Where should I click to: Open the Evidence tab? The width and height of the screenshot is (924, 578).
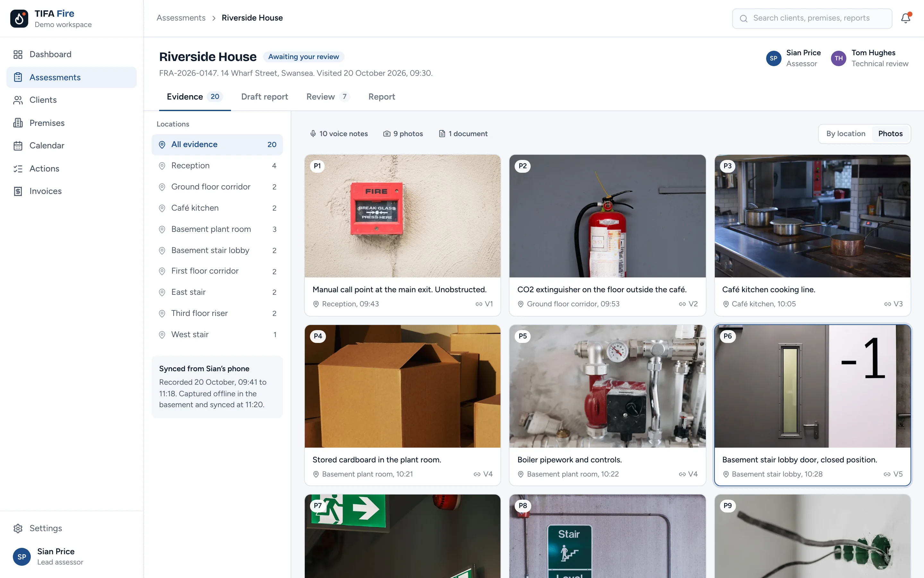(195, 97)
